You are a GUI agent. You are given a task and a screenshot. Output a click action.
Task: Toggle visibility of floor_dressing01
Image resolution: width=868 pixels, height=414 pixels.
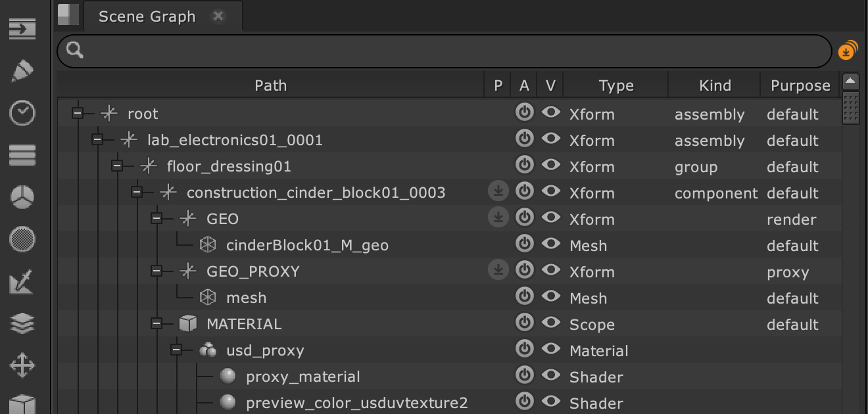click(550, 165)
